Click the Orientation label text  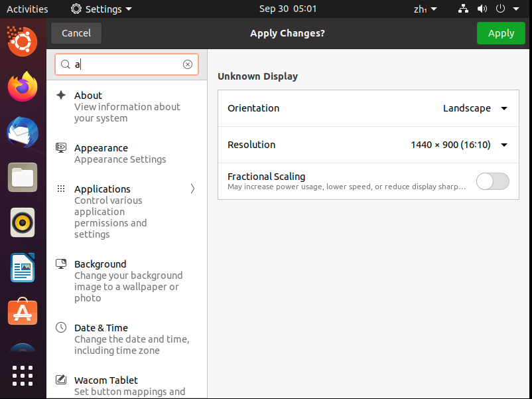tap(253, 108)
